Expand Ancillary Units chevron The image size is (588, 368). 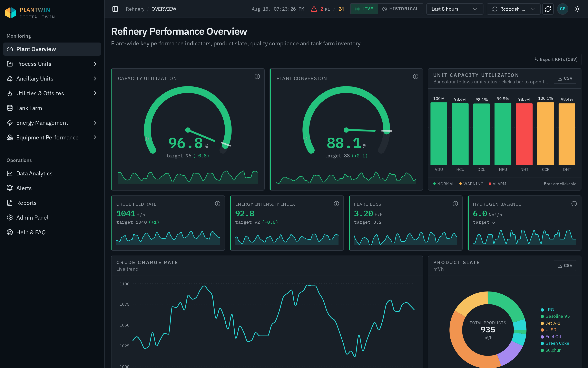coord(95,79)
